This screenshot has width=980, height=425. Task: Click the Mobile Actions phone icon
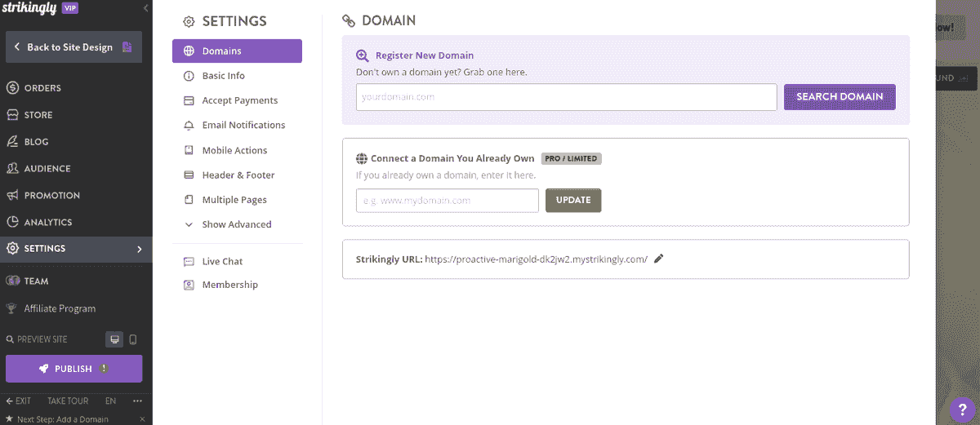point(189,151)
